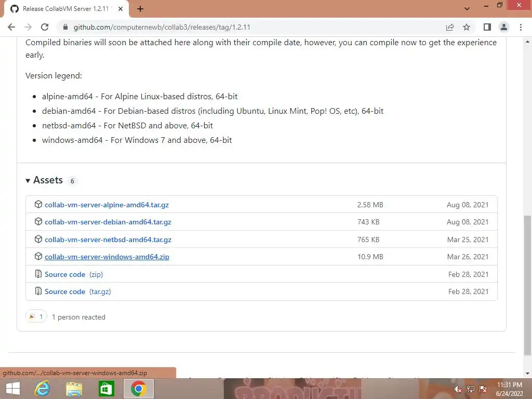Download collab-vm-server-debian-amd64.tar.gz

point(108,222)
